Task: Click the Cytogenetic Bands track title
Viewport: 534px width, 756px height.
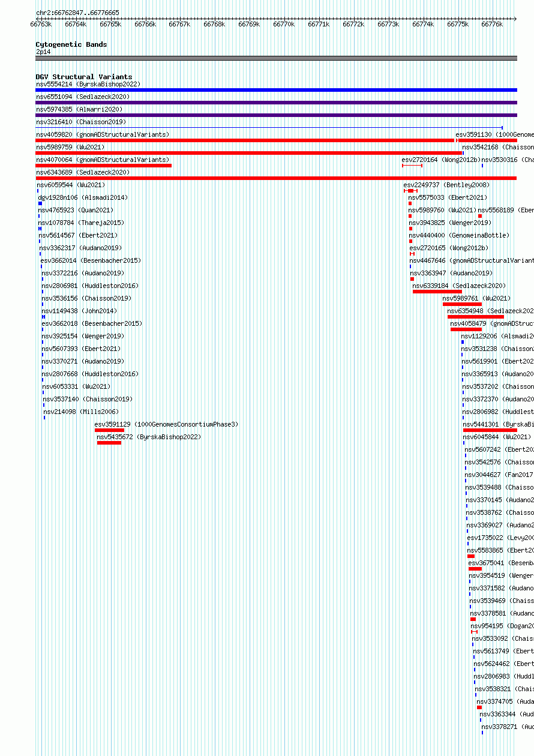Action: pyautogui.click(x=71, y=44)
